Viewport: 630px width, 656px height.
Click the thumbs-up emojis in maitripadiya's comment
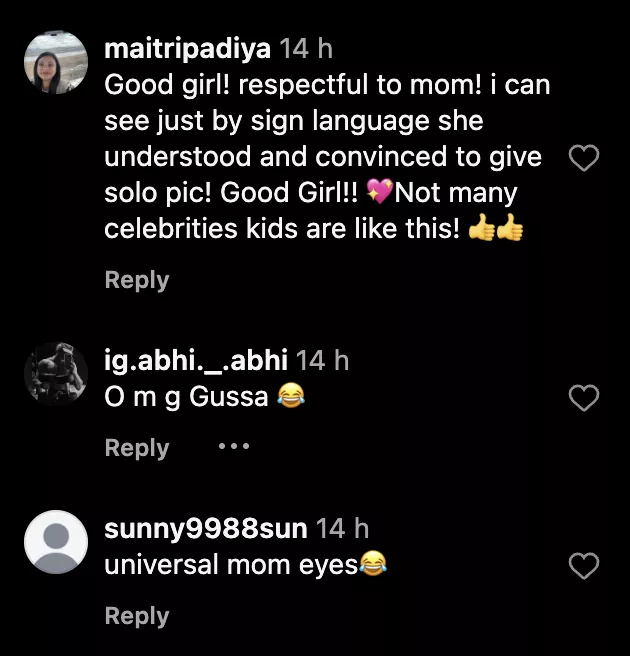tap(495, 229)
